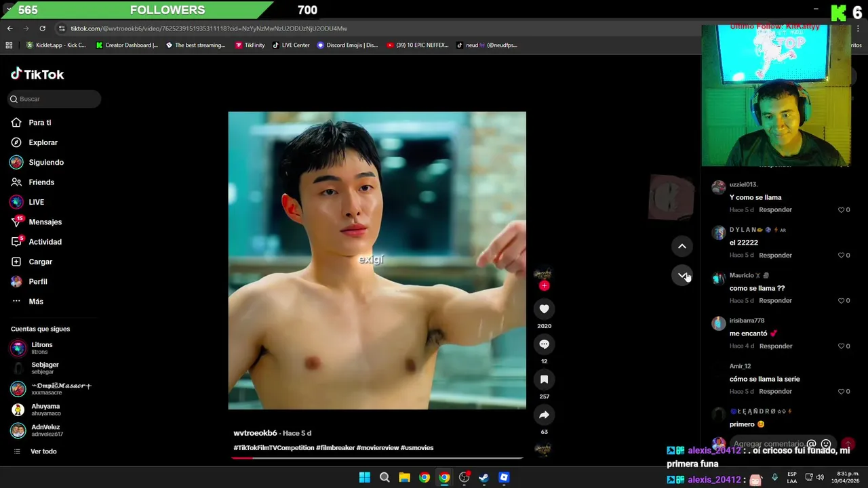Viewport: 868px width, 488px height.
Task: Reply to uzziel013. comment
Action: [776, 210]
